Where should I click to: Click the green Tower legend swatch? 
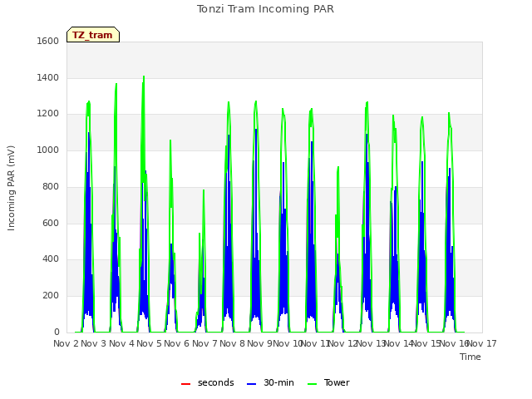pyautogui.click(x=312, y=384)
